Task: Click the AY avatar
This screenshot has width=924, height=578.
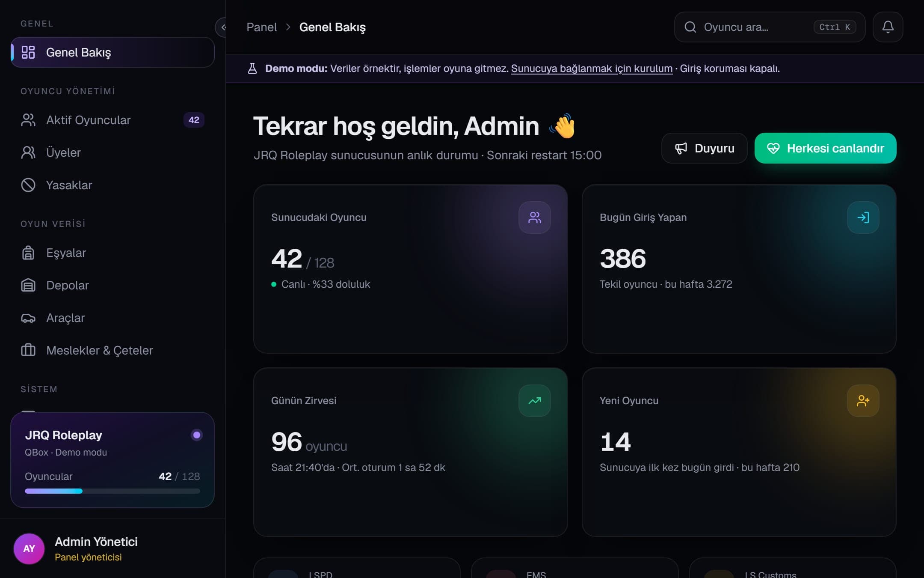Action: pyautogui.click(x=29, y=549)
